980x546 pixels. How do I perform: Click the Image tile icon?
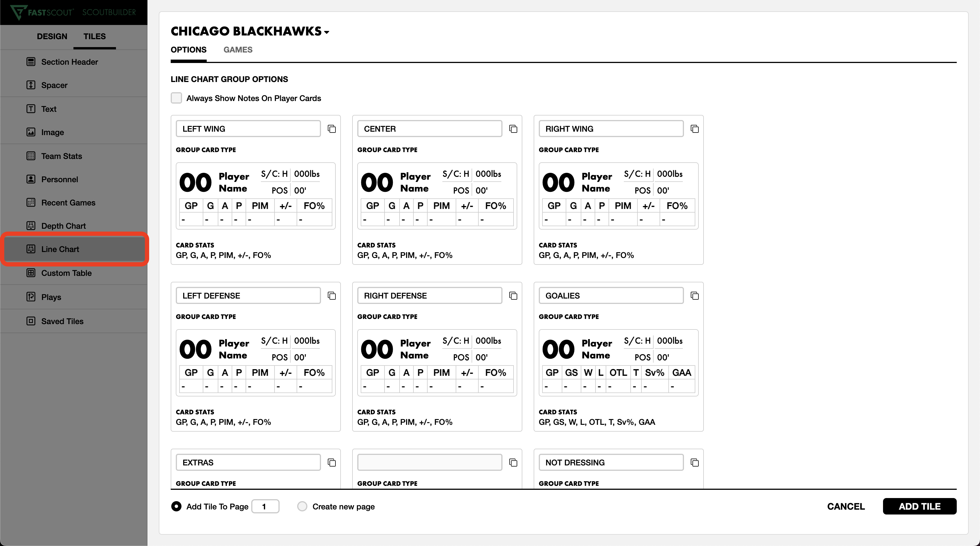31,132
